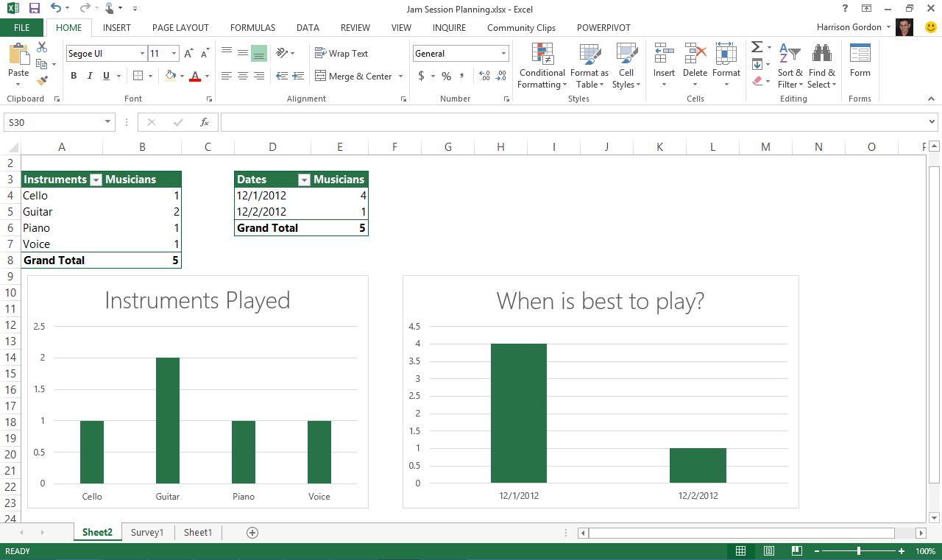Toggle Wrap Text for the selection
This screenshot has width=942, height=560.
pyautogui.click(x=341, y=53)
